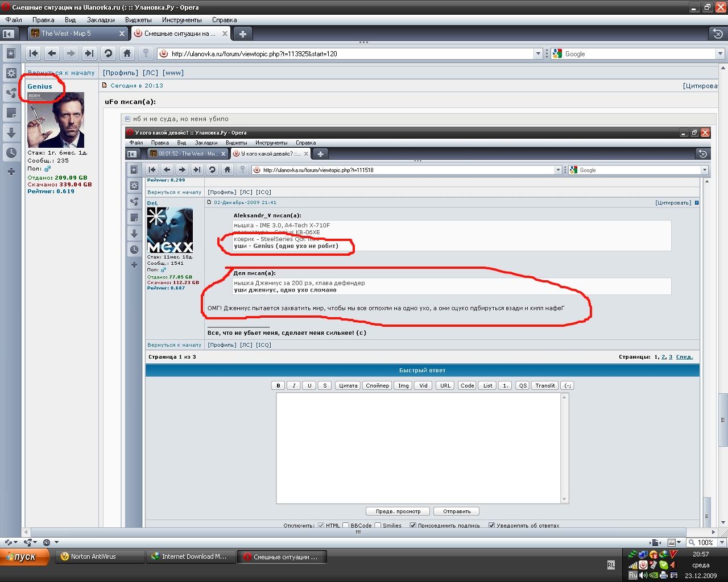Open the Bookmarks panel star icon
This screenshot has height=582, width=728.
point(11,53)
